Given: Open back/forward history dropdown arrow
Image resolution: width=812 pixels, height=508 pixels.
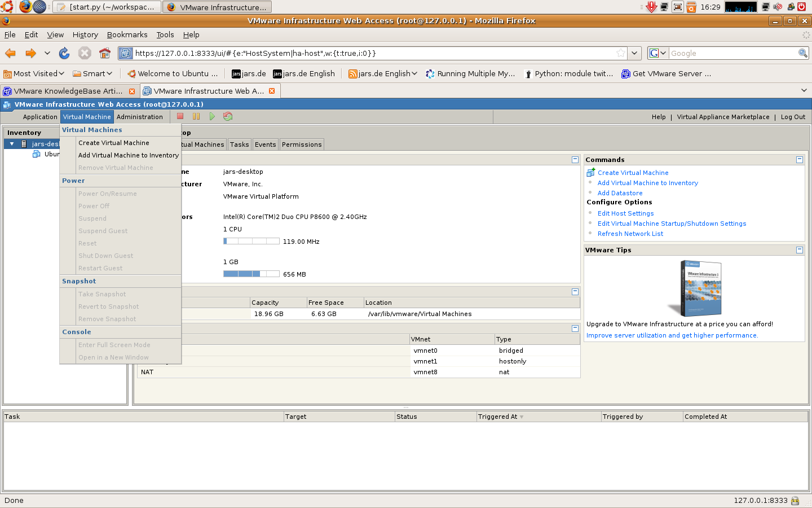Looking at the screenshot, I should coord(47,53).
